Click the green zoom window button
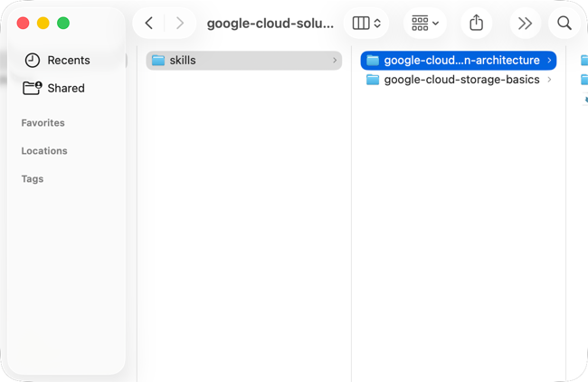The width and height of the screenshot is (588, 382). click(x=63, y=24)
